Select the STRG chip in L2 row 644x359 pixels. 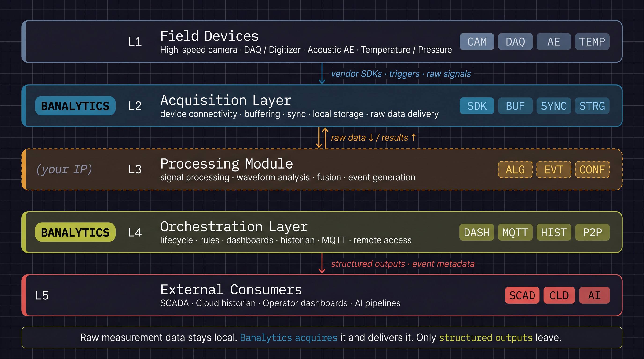pos(592,106)
